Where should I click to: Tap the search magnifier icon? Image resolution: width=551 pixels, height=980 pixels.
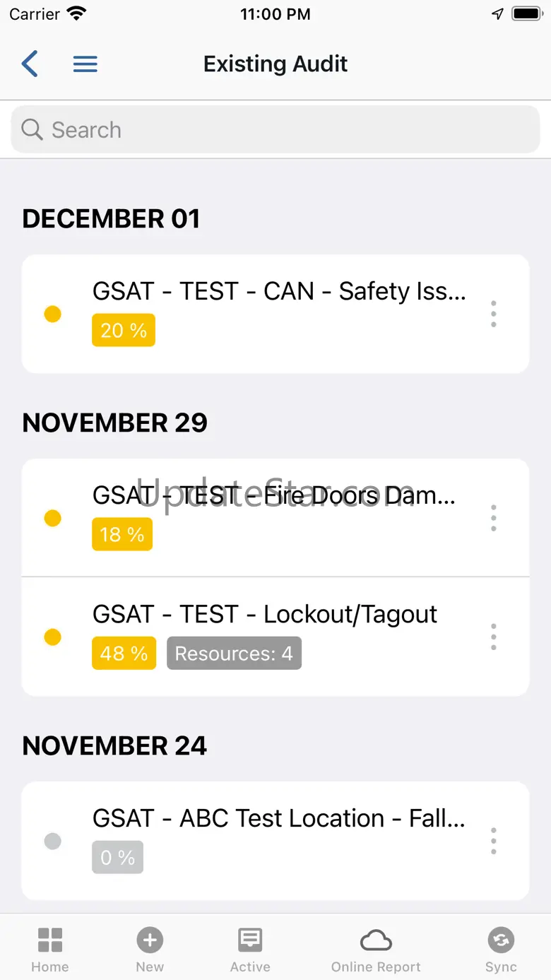[32, 130]
